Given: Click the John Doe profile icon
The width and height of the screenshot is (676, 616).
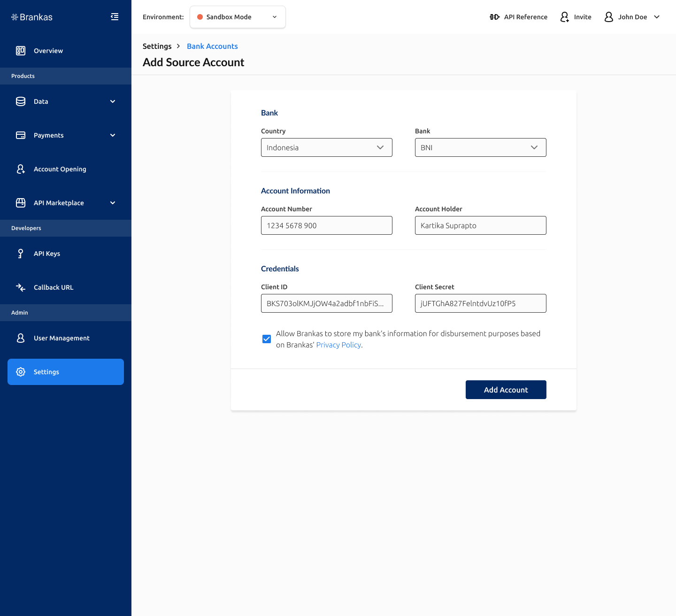Looking at the screenshot, I should click(x=609, y=17).
